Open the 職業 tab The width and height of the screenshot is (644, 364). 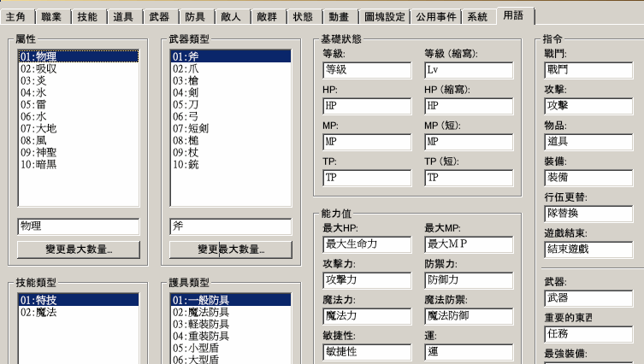pyautogui.click(x=51, y=17)
